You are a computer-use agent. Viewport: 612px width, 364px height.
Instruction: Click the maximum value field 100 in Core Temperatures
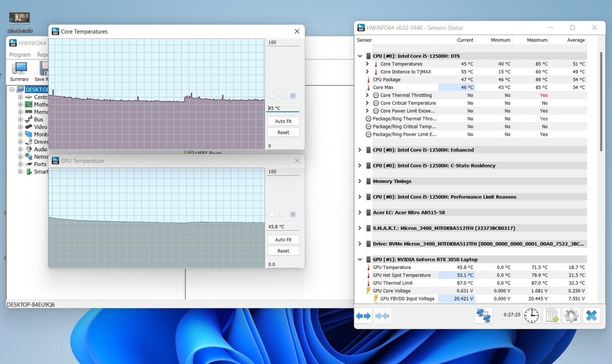[x=283, y=42]
